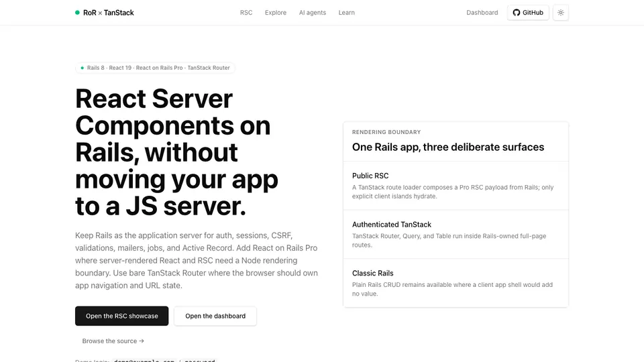Click description A TanStack route loader composes

coord(453,192)
